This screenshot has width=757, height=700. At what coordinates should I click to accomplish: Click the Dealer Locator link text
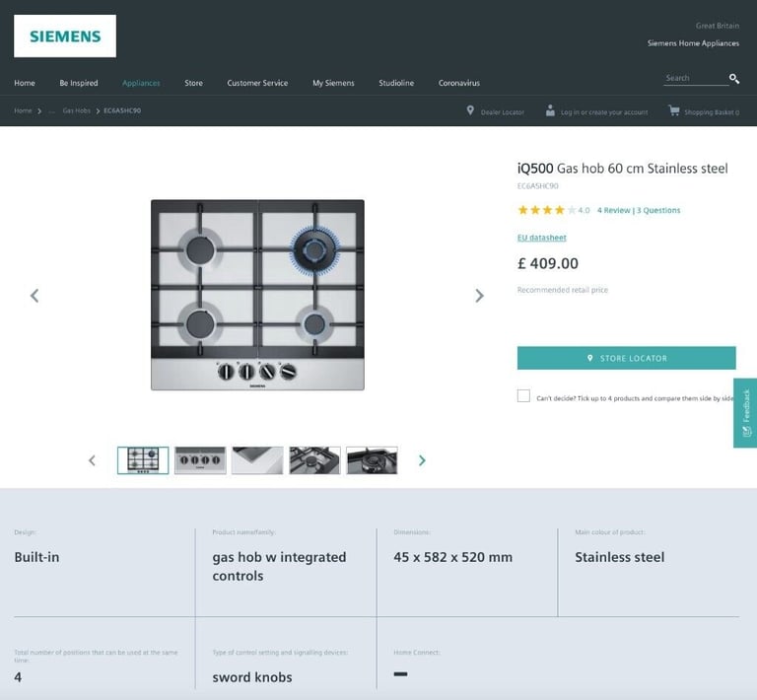point(502,112)
